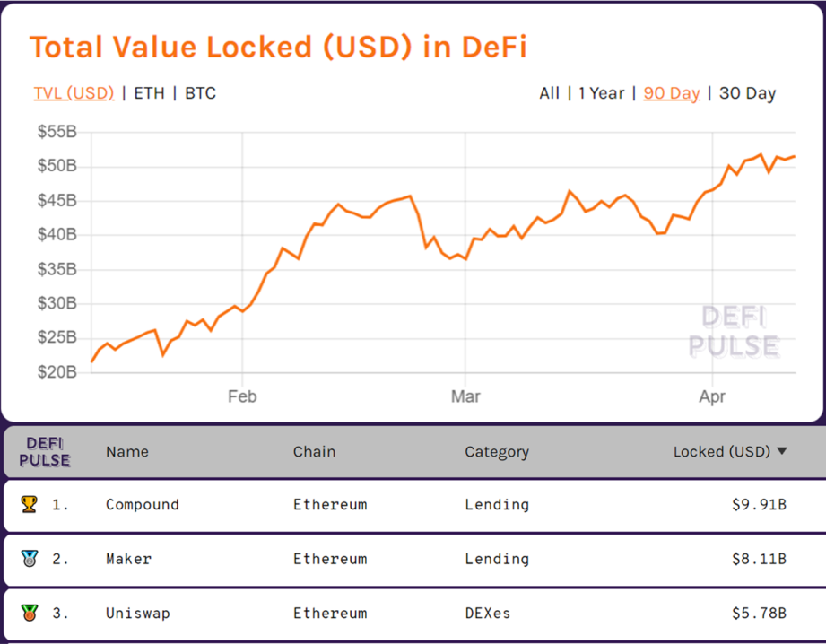Open the Maker project row
Image resolution: width=826 pixels, height=644 pixels.
414,559
